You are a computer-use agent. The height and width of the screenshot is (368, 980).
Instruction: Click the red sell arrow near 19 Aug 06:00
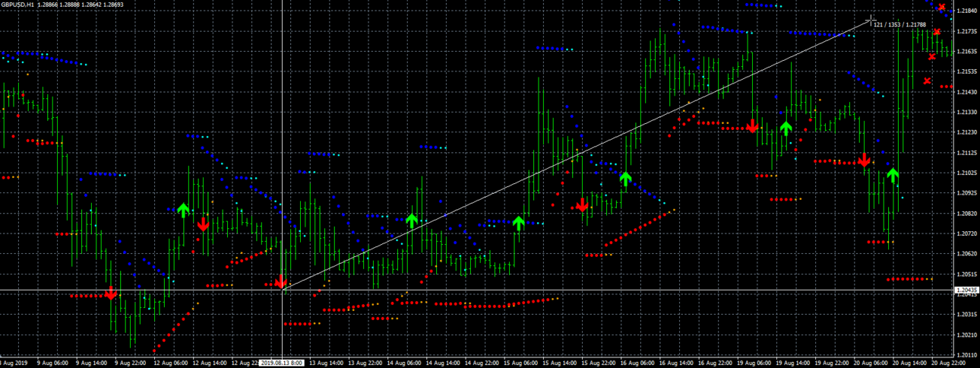pyautogui.click(x=752, y=125)
